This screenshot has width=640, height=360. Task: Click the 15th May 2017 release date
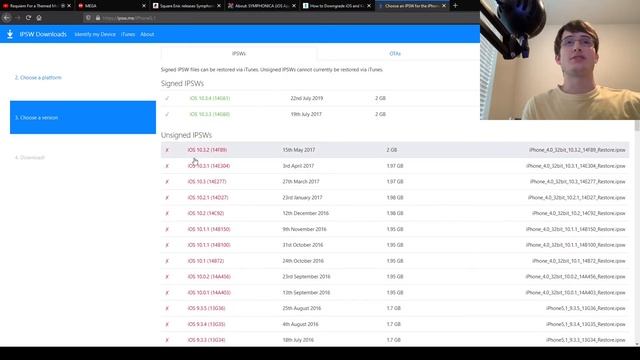[x=299, y=150]
